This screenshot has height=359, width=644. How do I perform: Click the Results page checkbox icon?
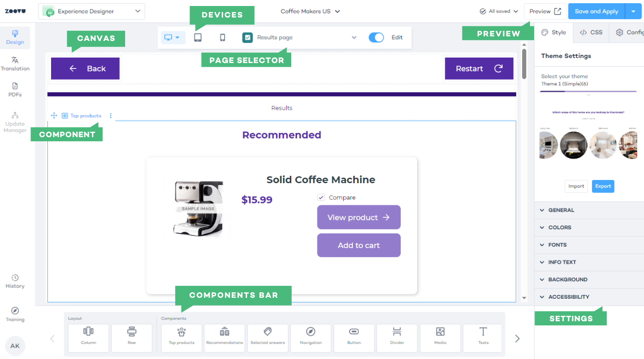point(247,38)
